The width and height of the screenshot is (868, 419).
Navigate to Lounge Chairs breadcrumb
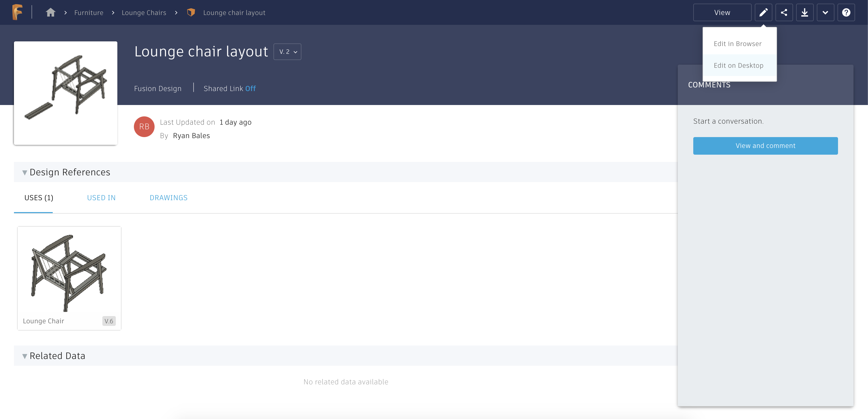pyautogui.click(x=144, y=12)
